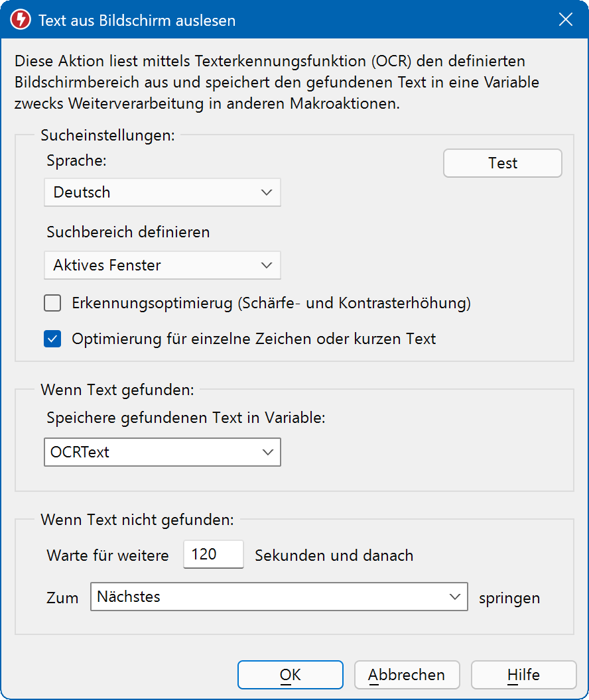Click the chevron on the Aktives Fenster selector

pos(268,265)
